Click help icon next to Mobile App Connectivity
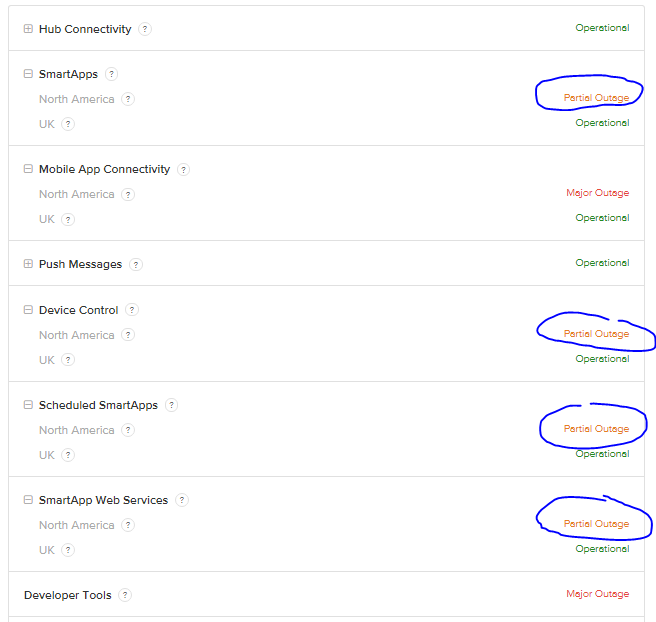Screen dimensions: 656x622 184,169
